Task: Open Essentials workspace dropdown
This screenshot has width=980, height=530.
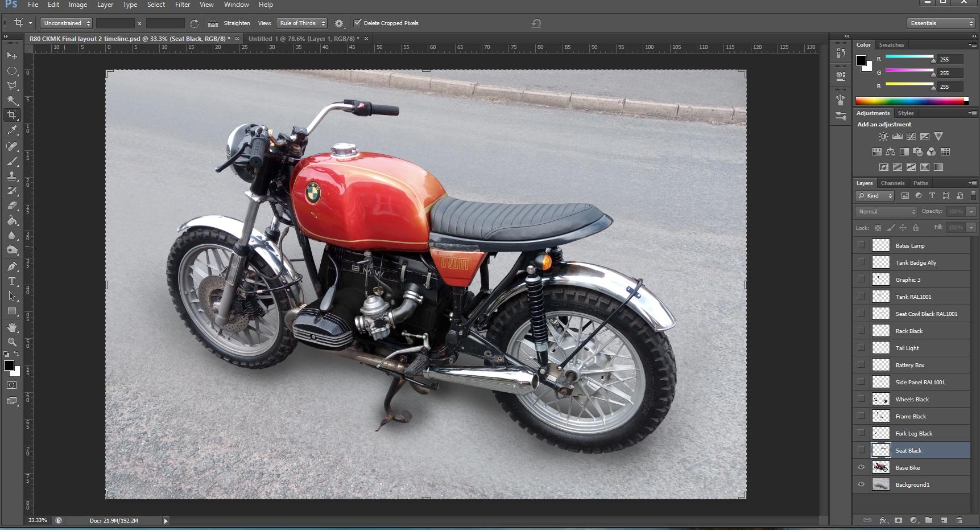Action: [941, 23]
